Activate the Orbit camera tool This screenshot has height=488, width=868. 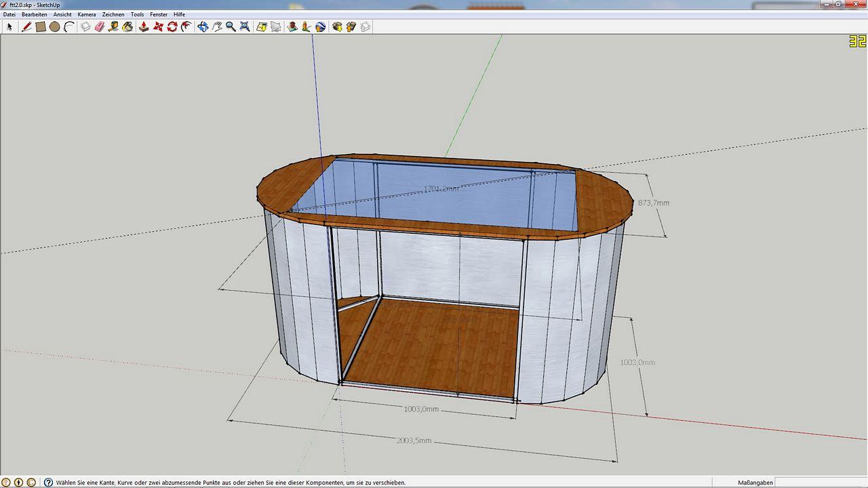pyautogui.click(x=203, y=27)
